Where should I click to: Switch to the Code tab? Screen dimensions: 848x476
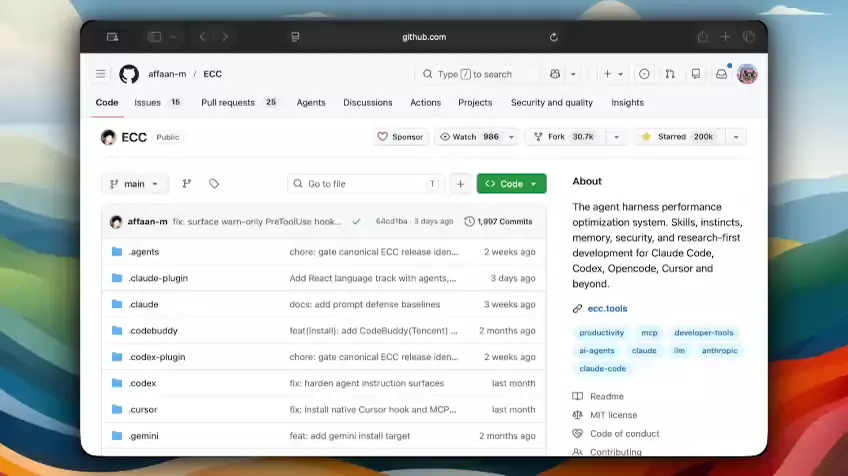point(107,103)
